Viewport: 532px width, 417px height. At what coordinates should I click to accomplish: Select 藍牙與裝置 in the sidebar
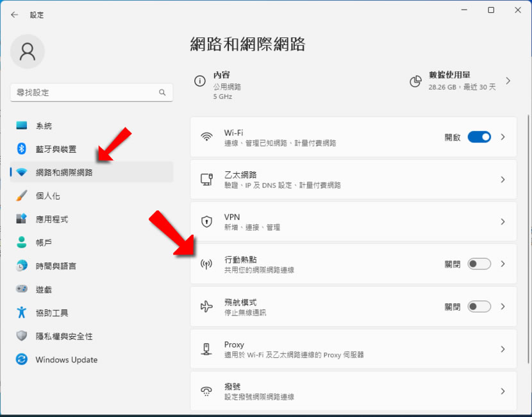pyautogui.click(x=92, y=149)
